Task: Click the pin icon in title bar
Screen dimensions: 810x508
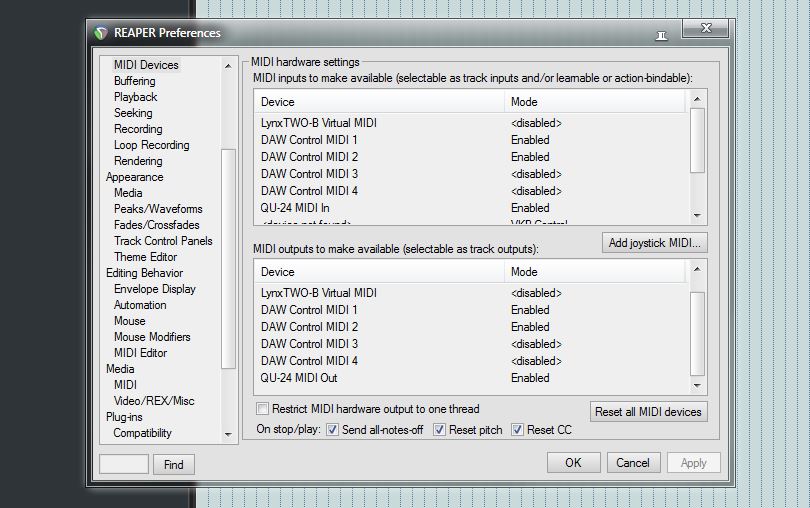Action: [661, 35]
